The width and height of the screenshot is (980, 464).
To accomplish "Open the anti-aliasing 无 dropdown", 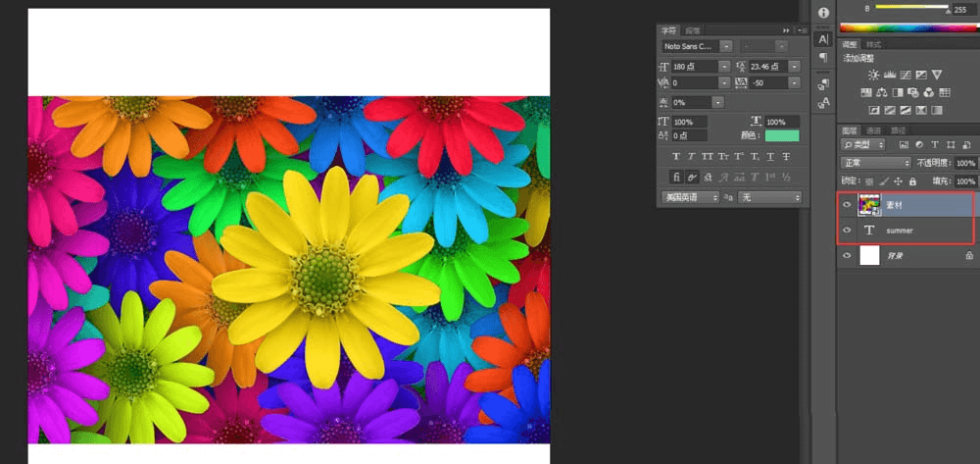I will (x=769, y=197).
